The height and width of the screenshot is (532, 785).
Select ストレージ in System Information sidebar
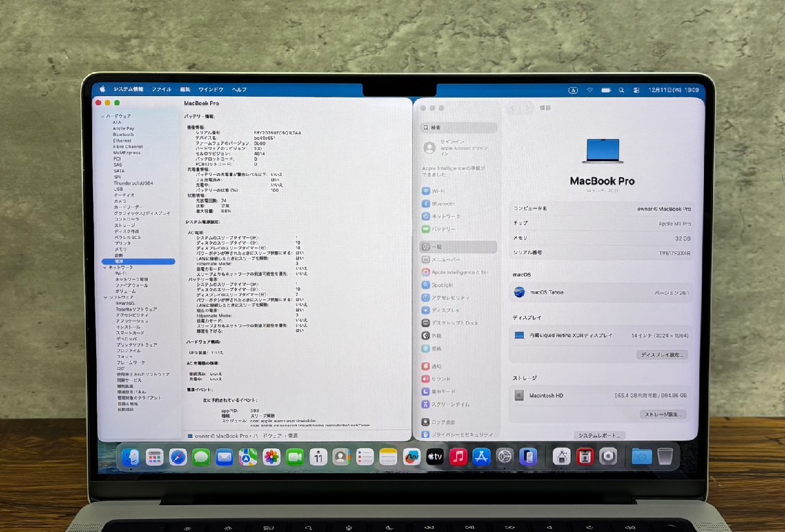click(124, 225)
